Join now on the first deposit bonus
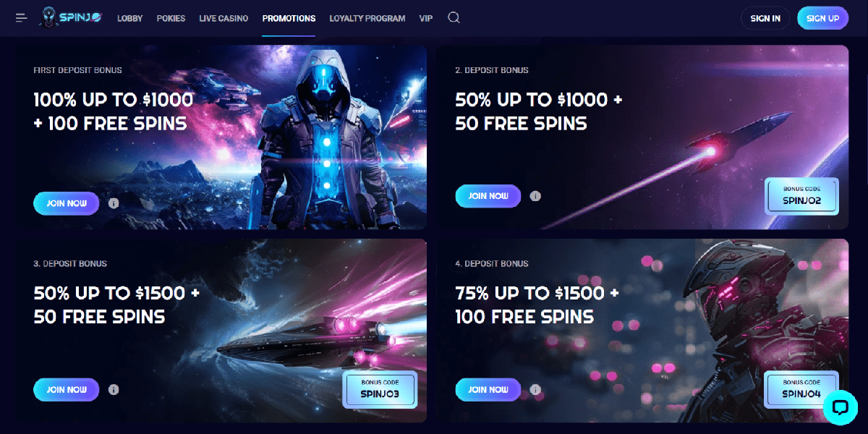The height and width of the screenshot is (434, 868). point(67,203)
